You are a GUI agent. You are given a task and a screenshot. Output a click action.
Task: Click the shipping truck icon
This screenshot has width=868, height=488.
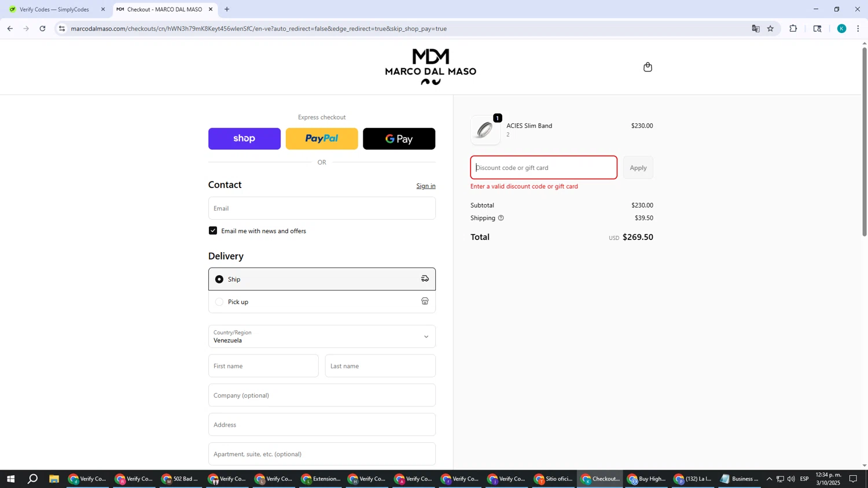coord(425,279)
